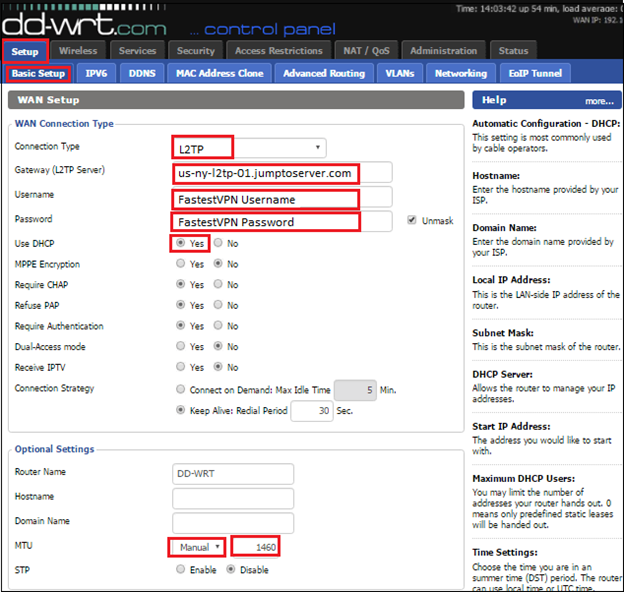The image size is (624, 592).
Task: Select Yes for Use DHCP
Action: coord(180,243)
